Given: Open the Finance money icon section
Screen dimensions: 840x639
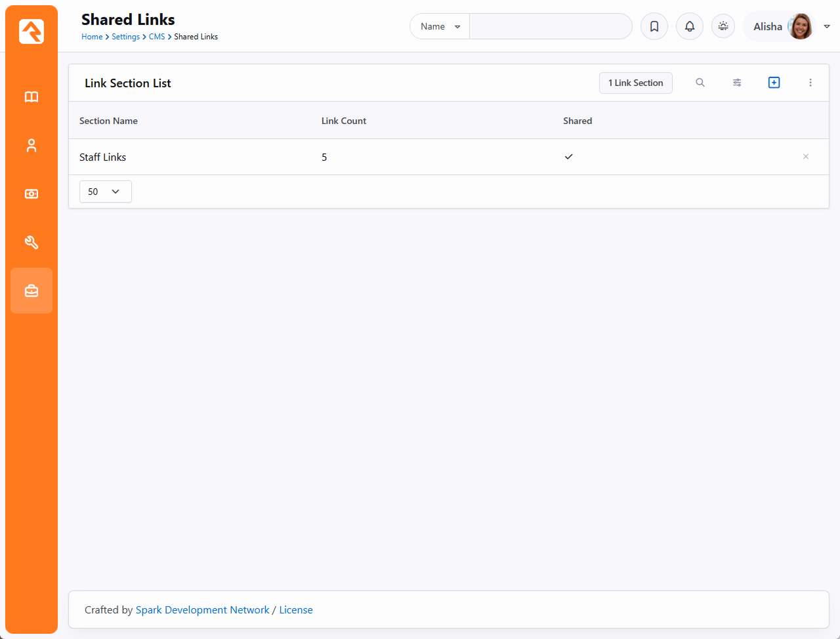Looking at the screenshot, I should pos(31,194).
